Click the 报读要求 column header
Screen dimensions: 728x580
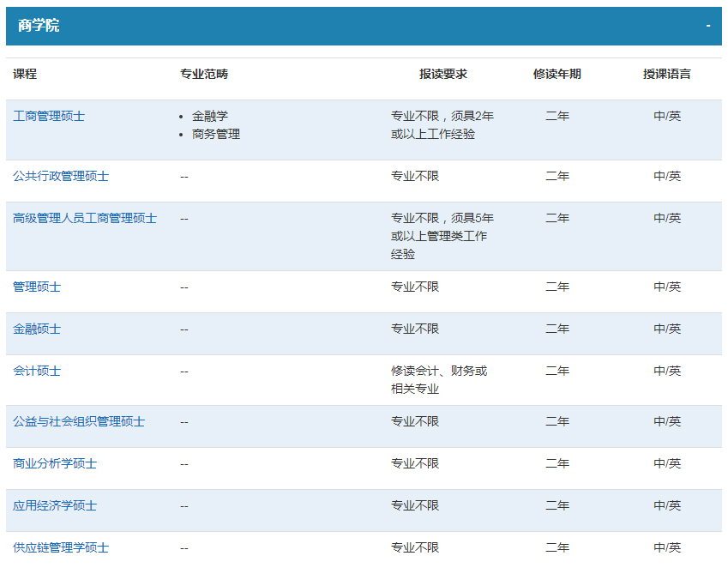pyautogui.click(x=443, y=74)
